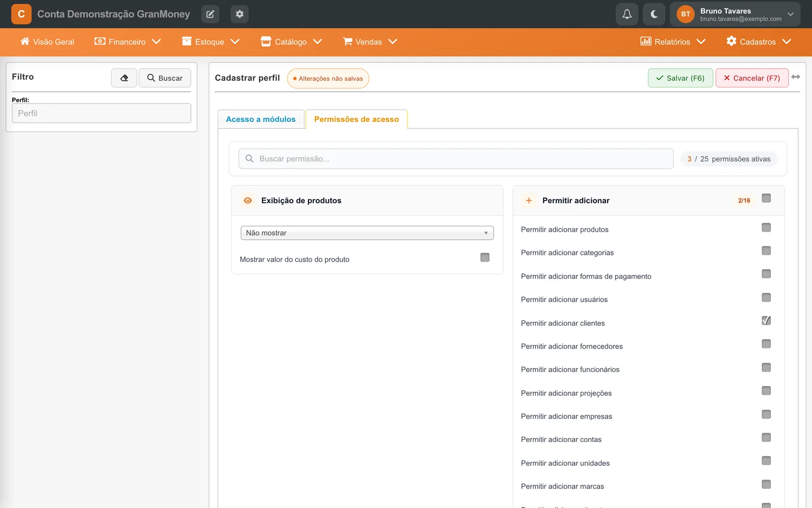Check Permitir adicionar marcas
Viewport: 812px width, 508px height.
tap(766, 484)
